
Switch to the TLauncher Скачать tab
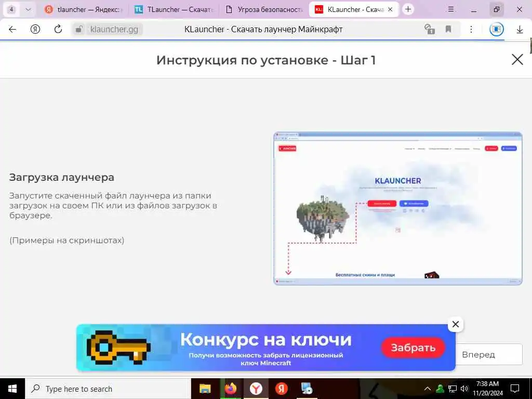tap(174, 9)
